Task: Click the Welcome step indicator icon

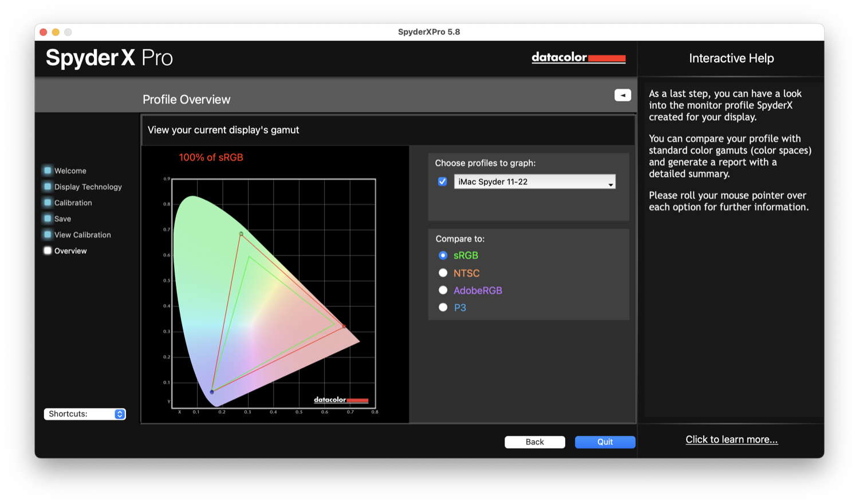Action: 48,170
